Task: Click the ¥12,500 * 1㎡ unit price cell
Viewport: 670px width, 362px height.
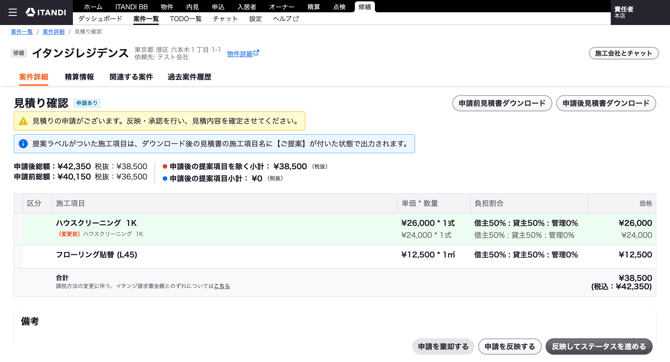Action: click(x=428, y=255)
